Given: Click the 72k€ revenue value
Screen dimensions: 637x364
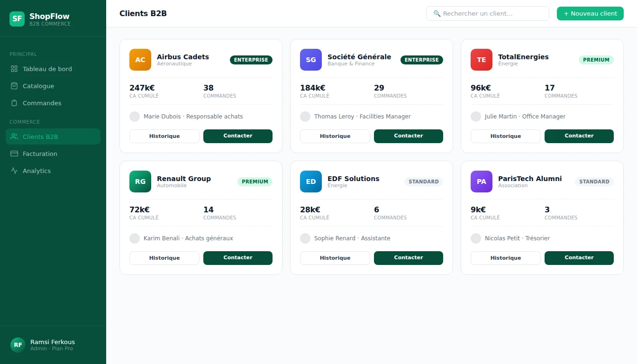Looking at the screenshot, I should pyautogui.click(x=139, y=209).
